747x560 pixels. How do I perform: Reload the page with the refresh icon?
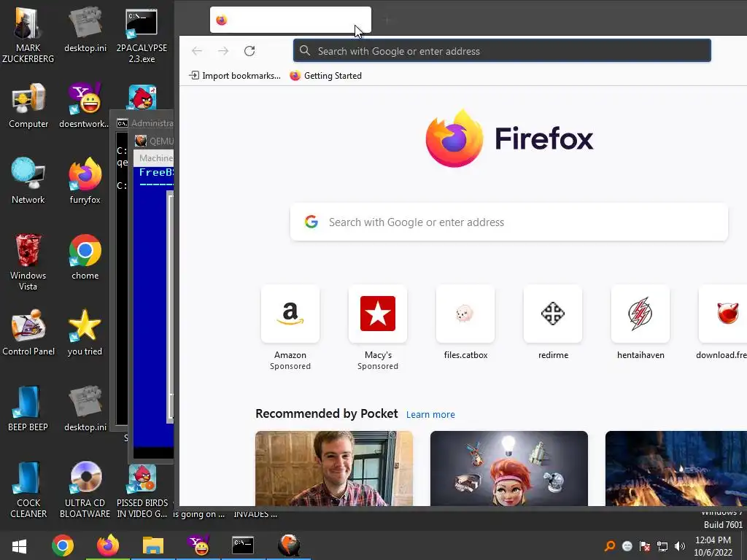coord(249,51)
